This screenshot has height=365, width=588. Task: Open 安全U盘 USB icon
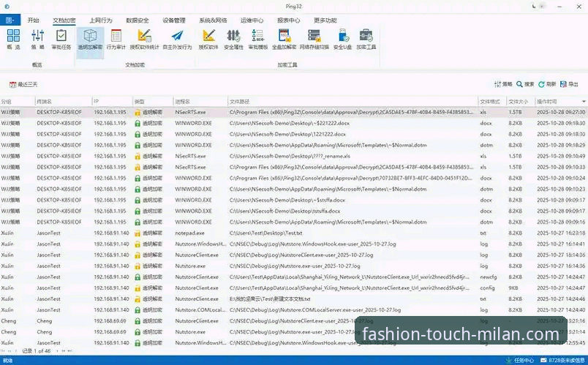click(342, 39)
